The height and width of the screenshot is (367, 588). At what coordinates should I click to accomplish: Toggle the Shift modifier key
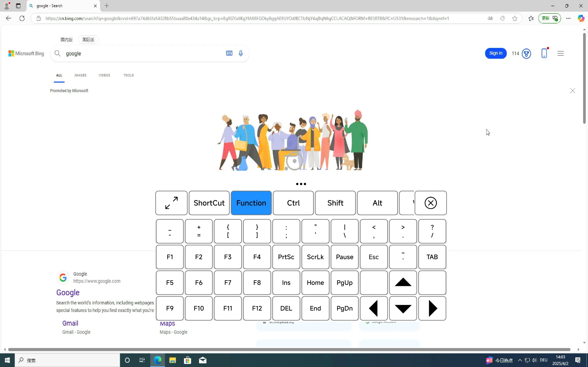(x=335, y=203)
